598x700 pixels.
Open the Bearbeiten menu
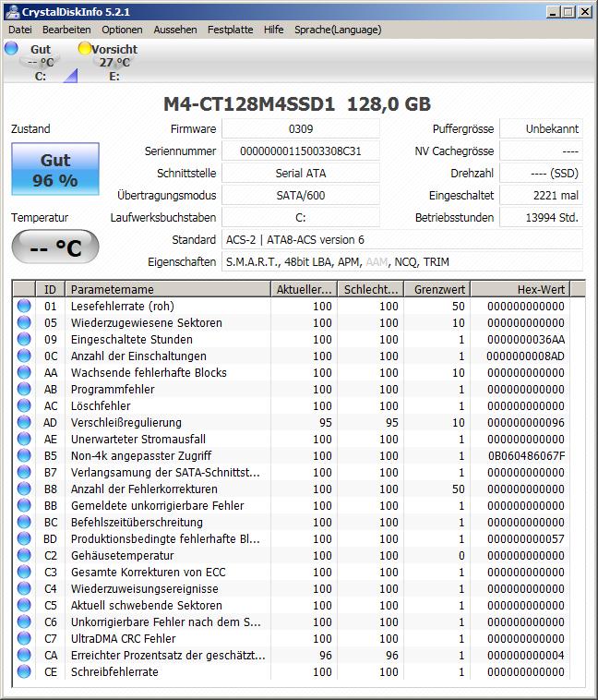point(66,30)
